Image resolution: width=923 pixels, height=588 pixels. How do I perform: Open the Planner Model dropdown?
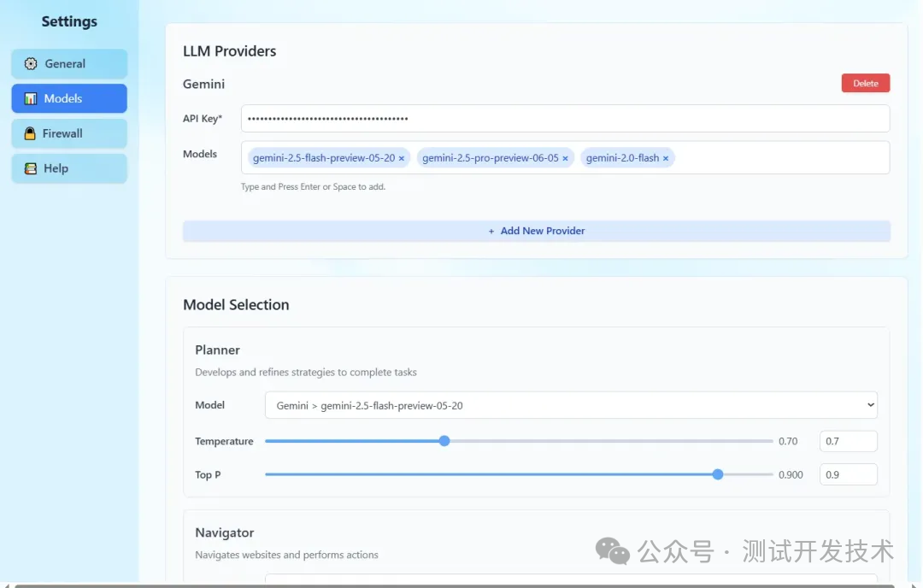571,405
